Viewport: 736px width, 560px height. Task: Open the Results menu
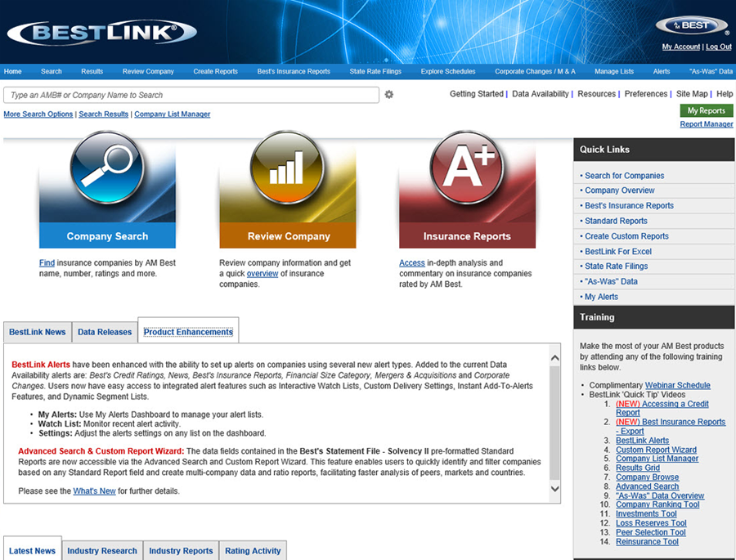[92, 71]
